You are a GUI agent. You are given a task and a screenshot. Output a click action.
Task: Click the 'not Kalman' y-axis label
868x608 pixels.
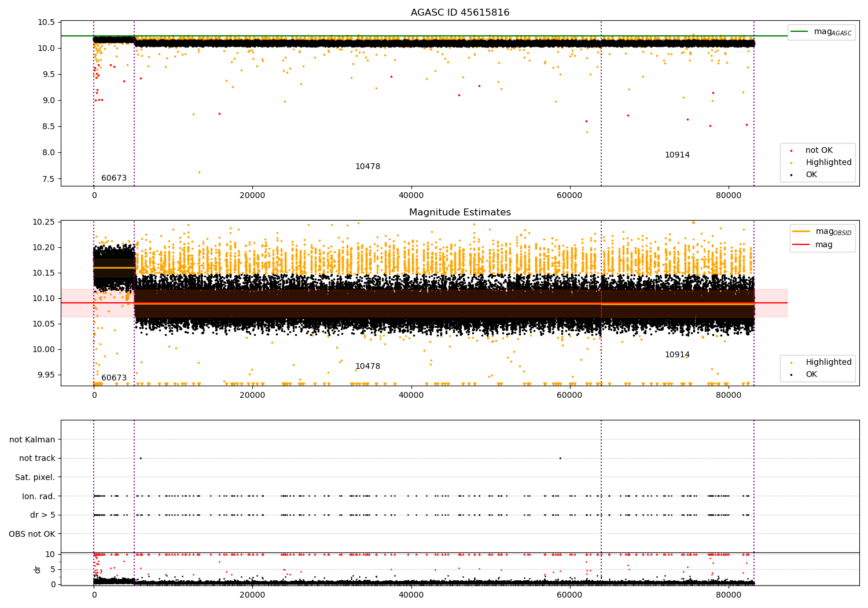[x=32, y=439]
